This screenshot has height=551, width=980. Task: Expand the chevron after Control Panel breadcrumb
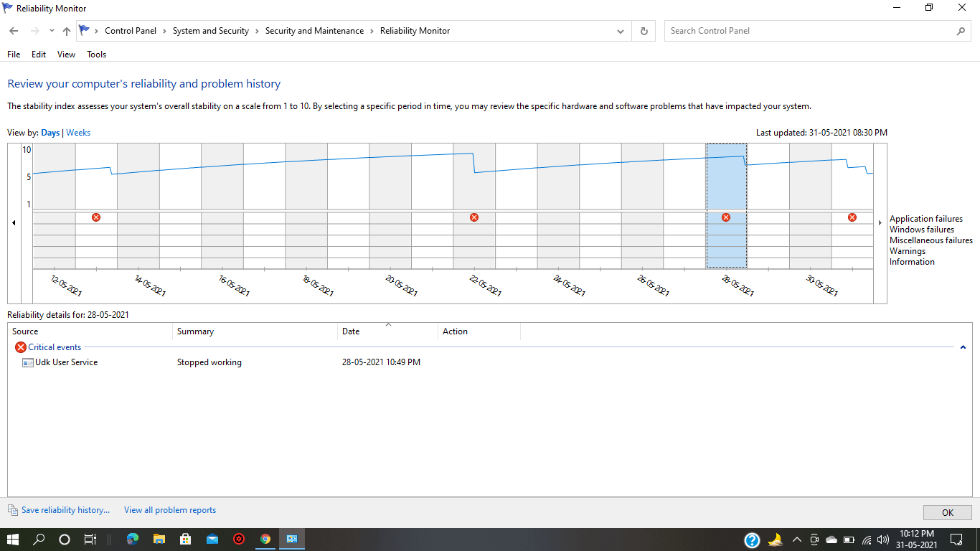pyautogui.click(x=164, y=31)
